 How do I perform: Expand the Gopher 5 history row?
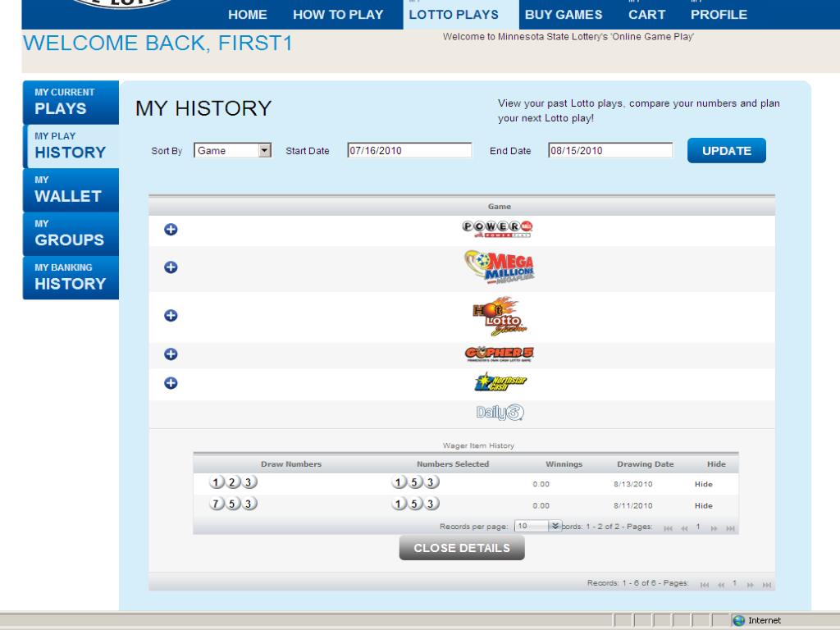pyautogui.click(x=171, y=354)
